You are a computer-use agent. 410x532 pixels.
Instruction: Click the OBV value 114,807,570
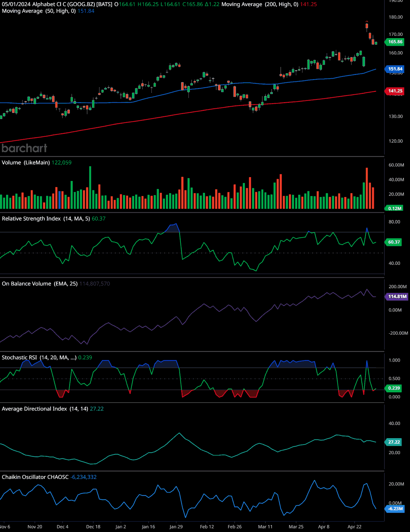click(95, 283)
